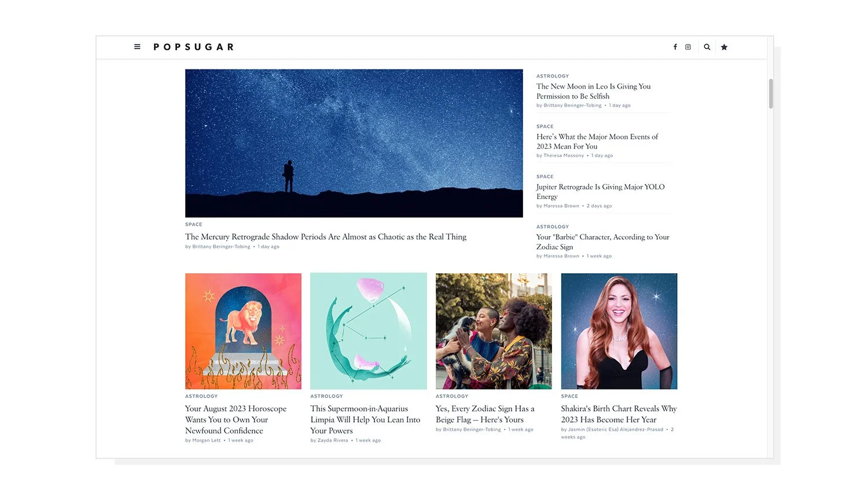Click author Theresa Massony byline

pyautogui.click(x=564, y=156)
